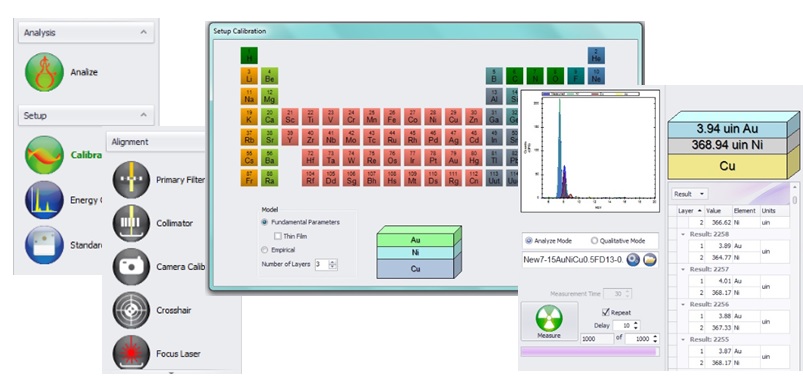Open the Result dropdown
803x391 pixels.
click(689, 194)
